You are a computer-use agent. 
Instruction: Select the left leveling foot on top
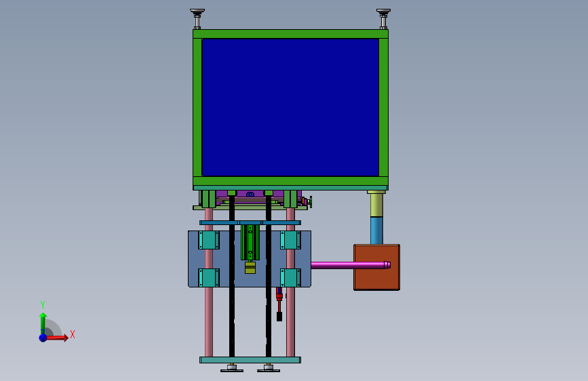[x=197, y=19]
